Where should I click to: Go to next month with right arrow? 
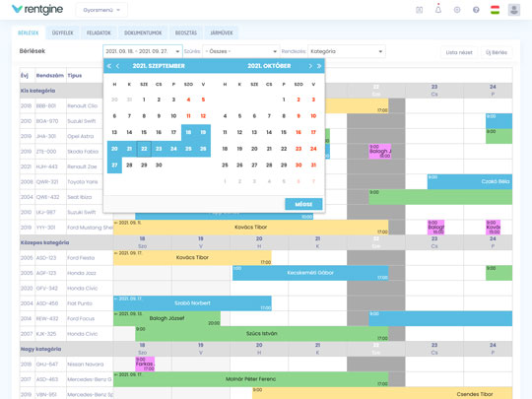(x=310, y=66)
